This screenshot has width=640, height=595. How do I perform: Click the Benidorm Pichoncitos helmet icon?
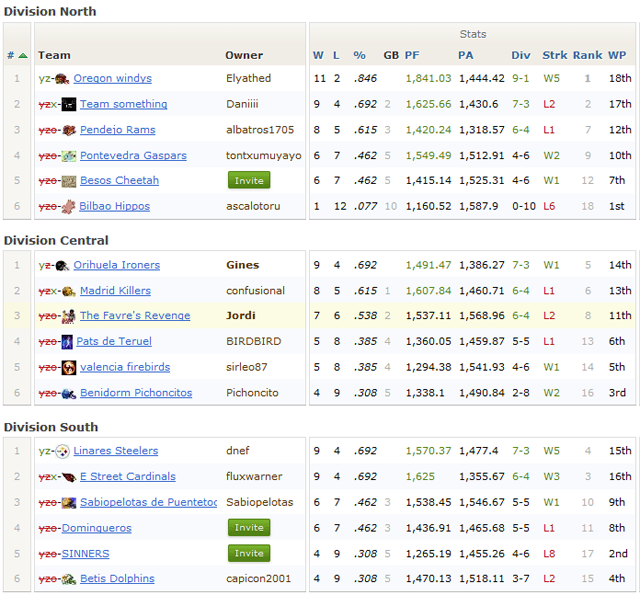pos(69,393)
